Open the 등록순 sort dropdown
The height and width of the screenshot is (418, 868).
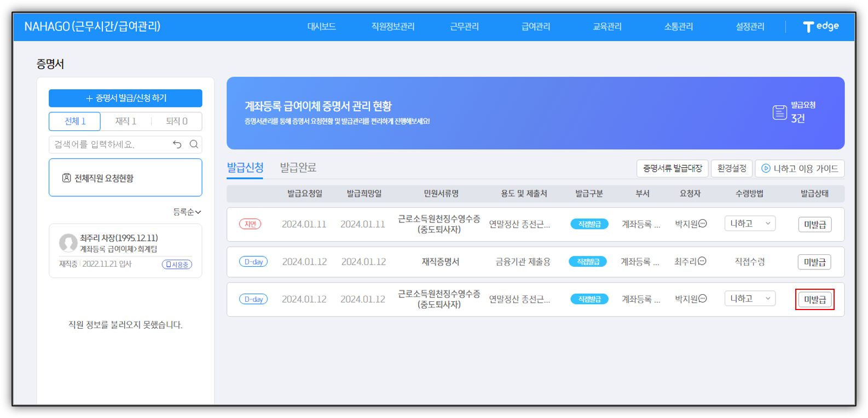(187, 211)
